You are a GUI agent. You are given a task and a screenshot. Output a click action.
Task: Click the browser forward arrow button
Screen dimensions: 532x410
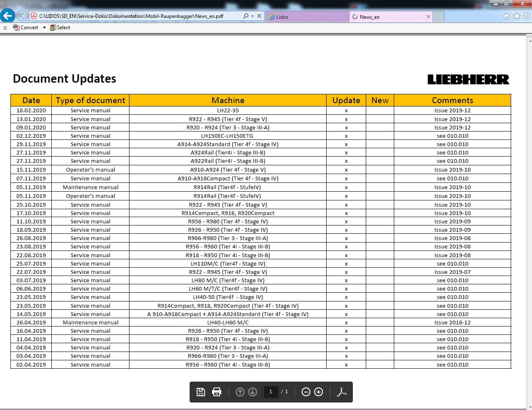(22, 16)
